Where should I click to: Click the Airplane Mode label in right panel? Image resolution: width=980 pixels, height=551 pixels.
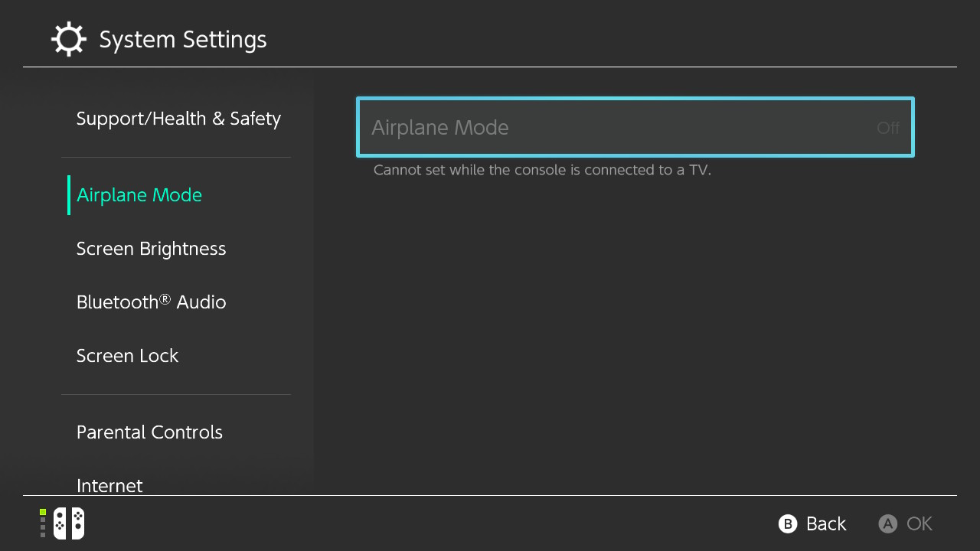pos(439,128)
